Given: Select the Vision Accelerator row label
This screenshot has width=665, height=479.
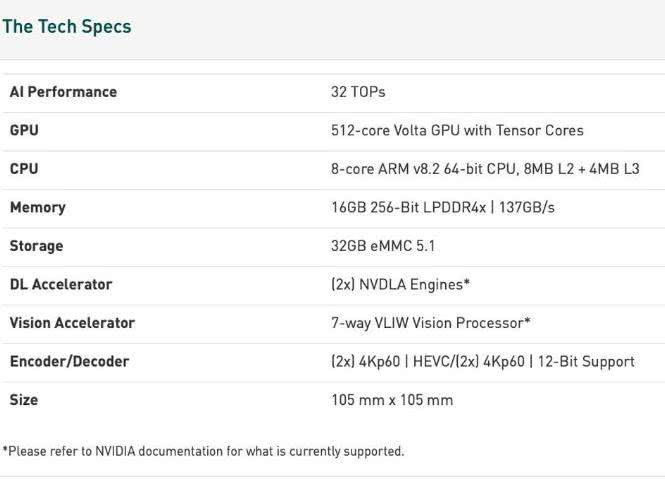Looking at the screenshot, I should tap(72, 323).
